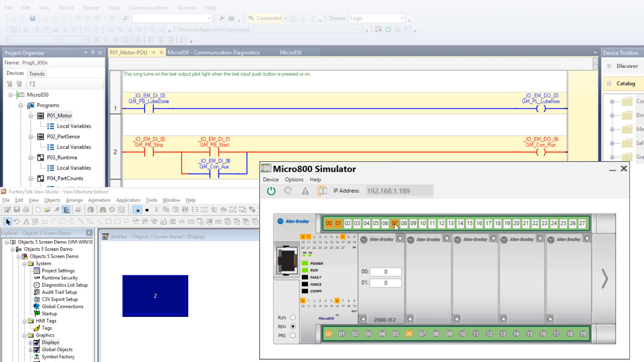This screenshot has width=644, height=362.
Task: Collapse the Micro850 tree node
Action: point(11,95)
